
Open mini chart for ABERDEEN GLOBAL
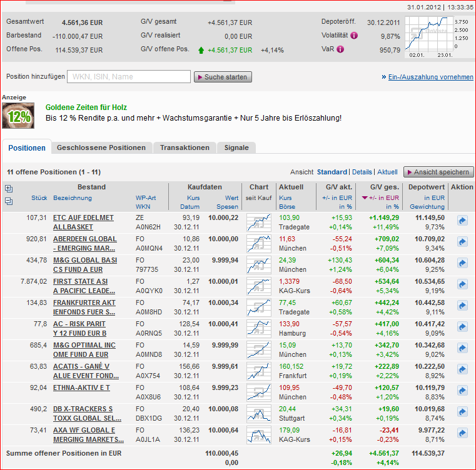coord(259,244)
